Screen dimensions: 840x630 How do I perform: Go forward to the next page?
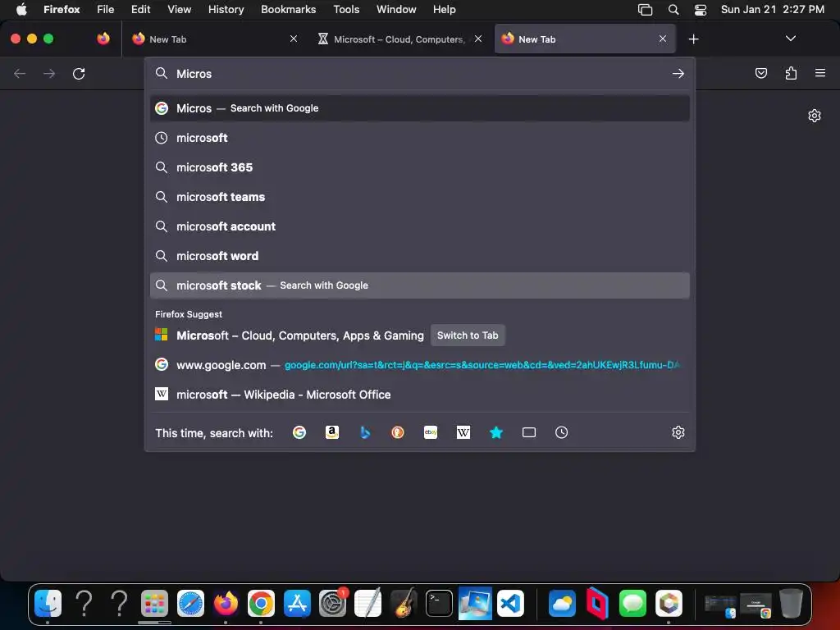pyautogui.click(x=49, y=73)
